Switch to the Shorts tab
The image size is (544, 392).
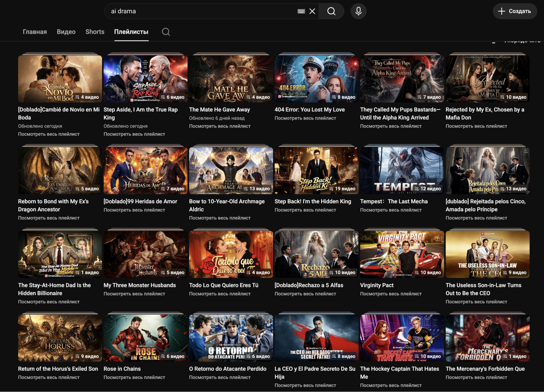click(95, 32)
